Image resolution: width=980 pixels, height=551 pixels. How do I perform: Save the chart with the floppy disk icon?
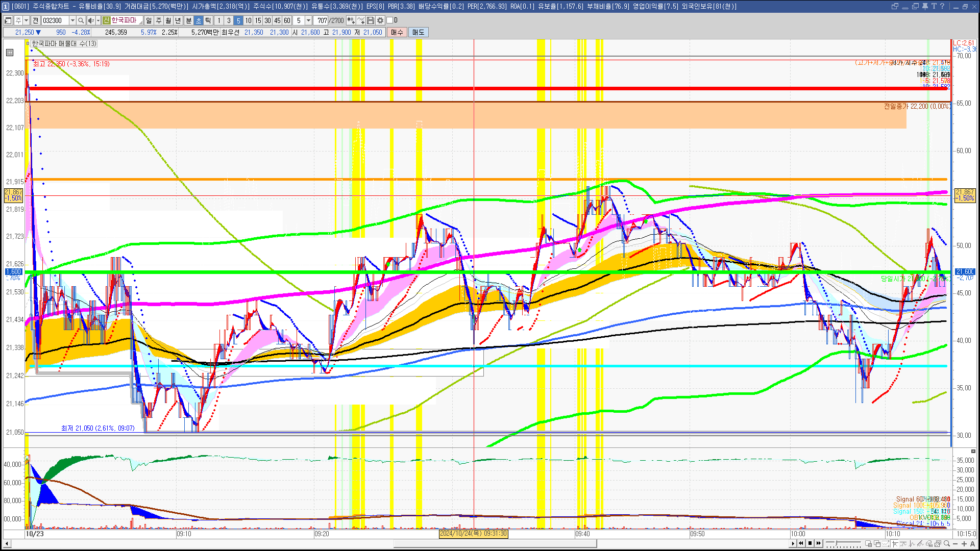coord(371,20)
